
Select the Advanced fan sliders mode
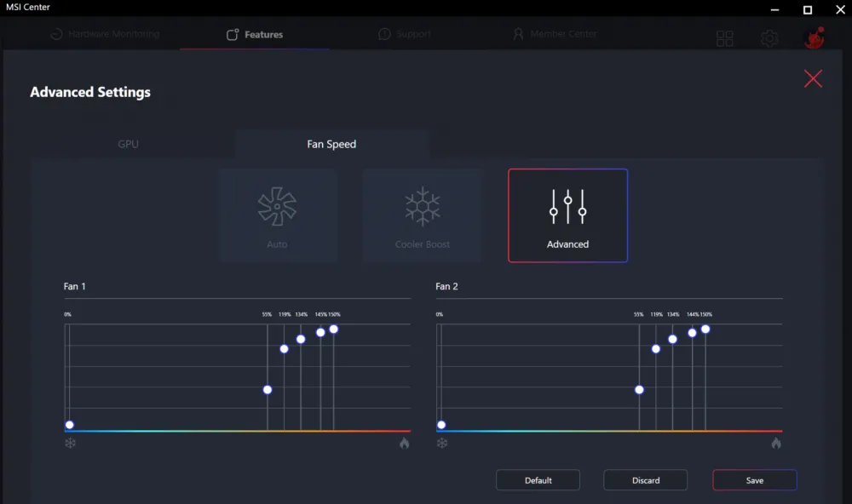567,215
